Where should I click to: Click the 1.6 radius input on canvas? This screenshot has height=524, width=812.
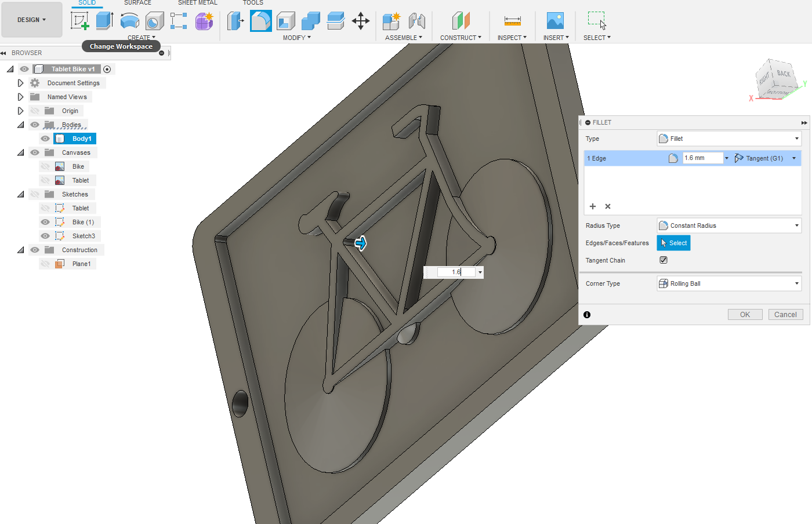(456, 272)
